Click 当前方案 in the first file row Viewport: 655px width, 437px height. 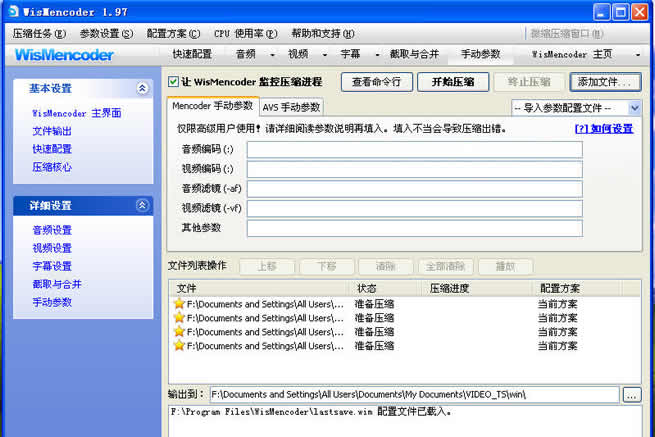pos(557,304)
